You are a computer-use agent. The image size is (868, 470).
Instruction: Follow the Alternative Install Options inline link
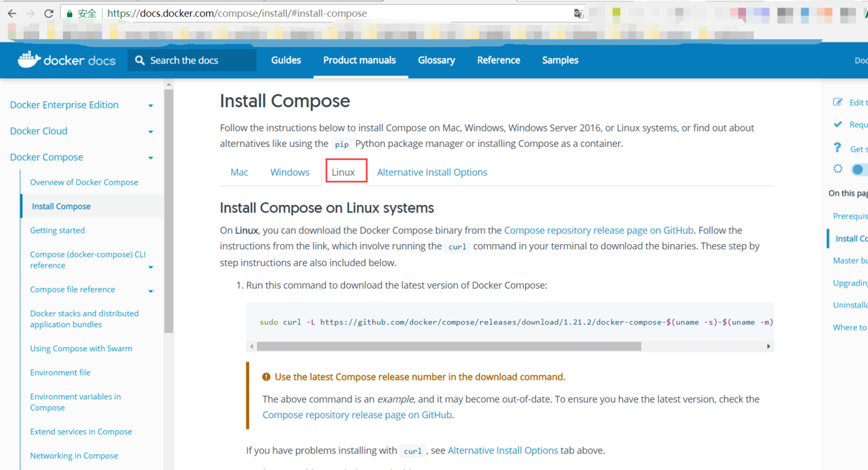503,450
